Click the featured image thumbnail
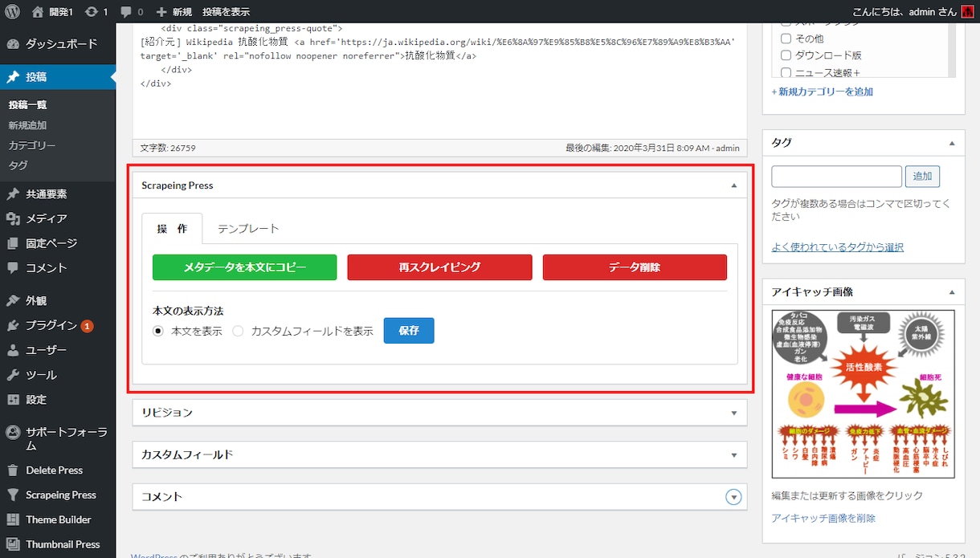The image size is (980, 558). pos(864,394)
